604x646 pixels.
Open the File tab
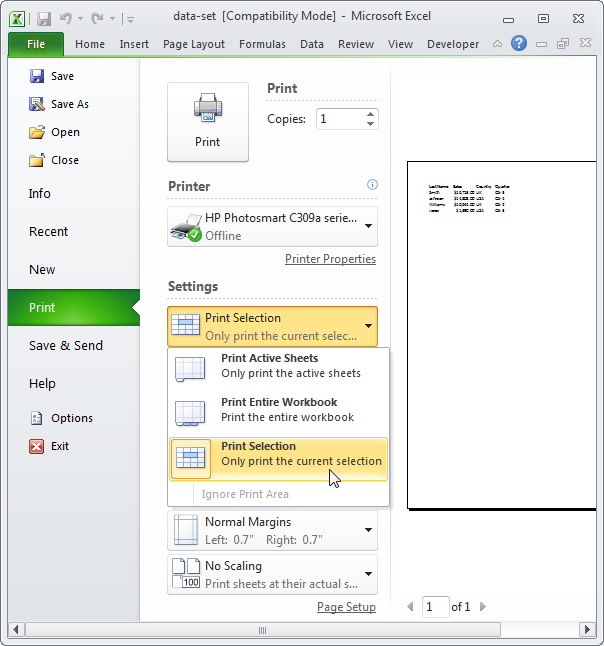click(36, 44)
